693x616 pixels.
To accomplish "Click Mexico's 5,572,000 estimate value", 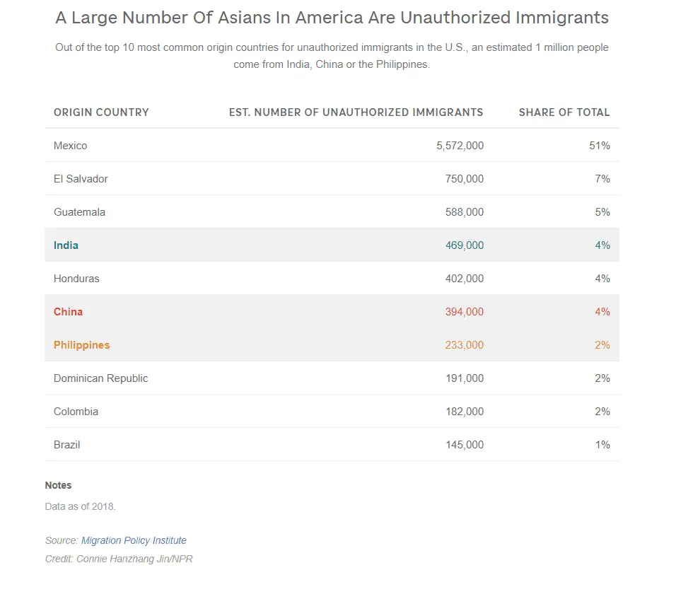I will point(460,146).
